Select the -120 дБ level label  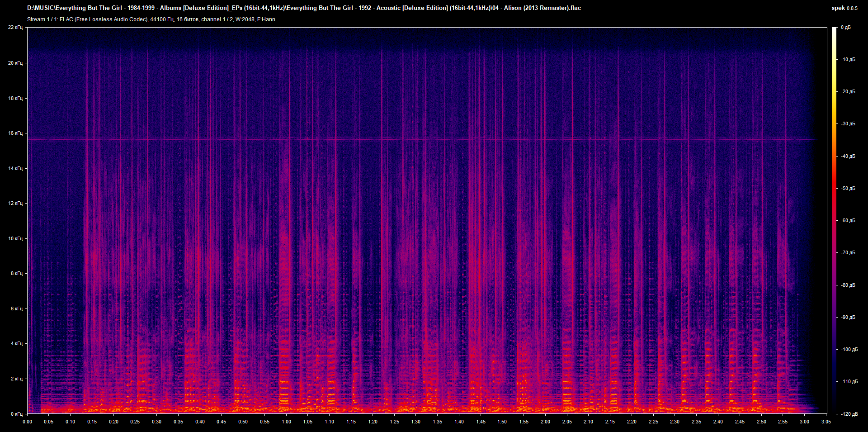click(849, 414)
